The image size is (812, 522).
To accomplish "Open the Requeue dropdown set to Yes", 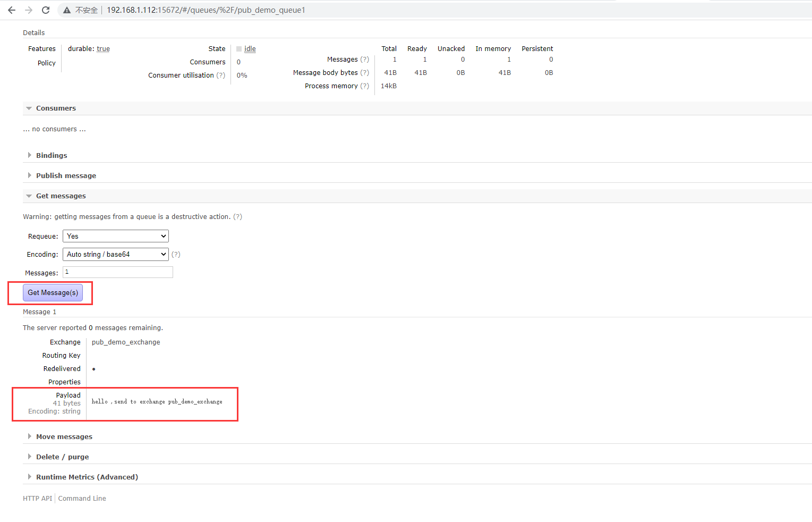I will [116, 236].
